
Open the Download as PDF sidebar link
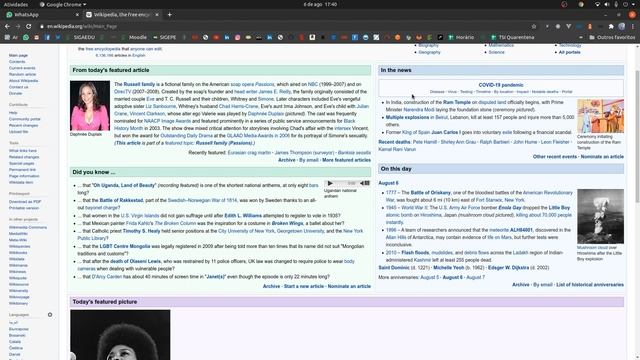[25, 202]
